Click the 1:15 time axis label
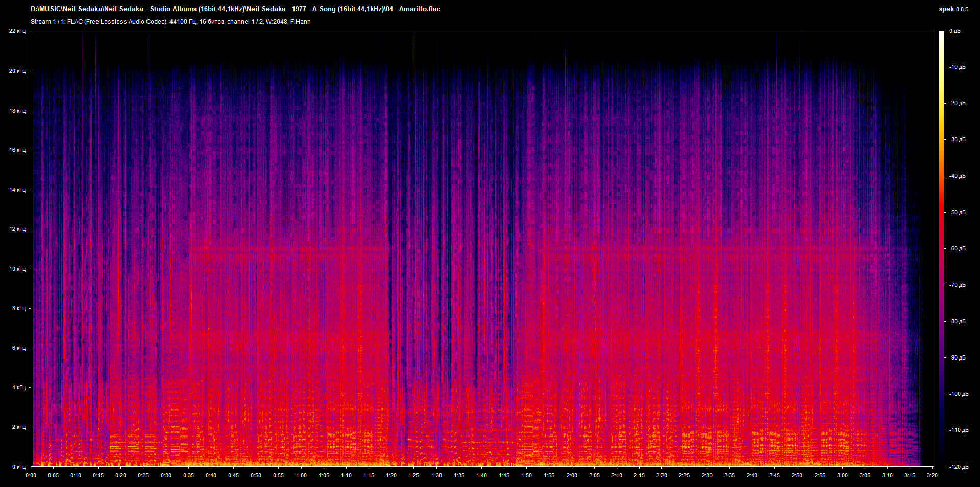The image size is (980, 487). click(x=369, y=475)
